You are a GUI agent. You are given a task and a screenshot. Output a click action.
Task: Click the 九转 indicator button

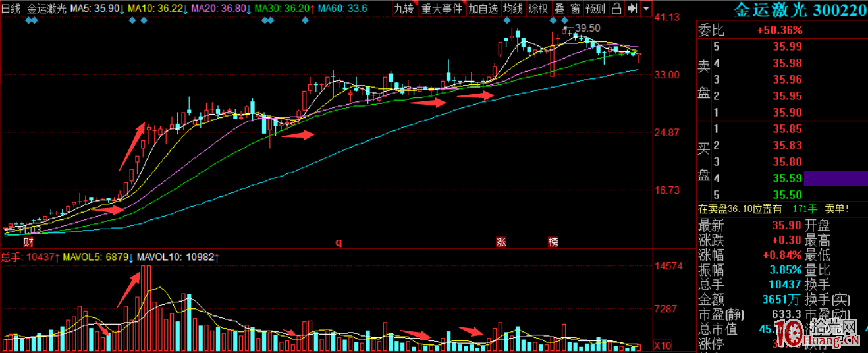(403, 9)
